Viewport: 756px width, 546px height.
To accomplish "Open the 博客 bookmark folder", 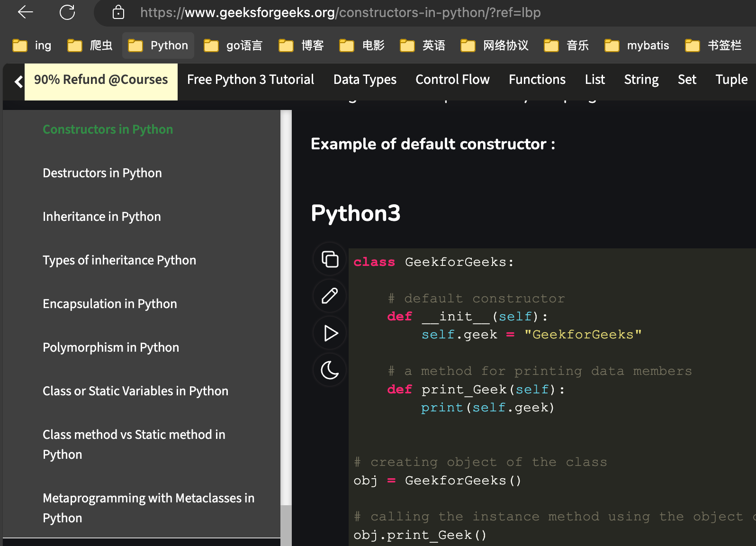I will coord(301,45).
